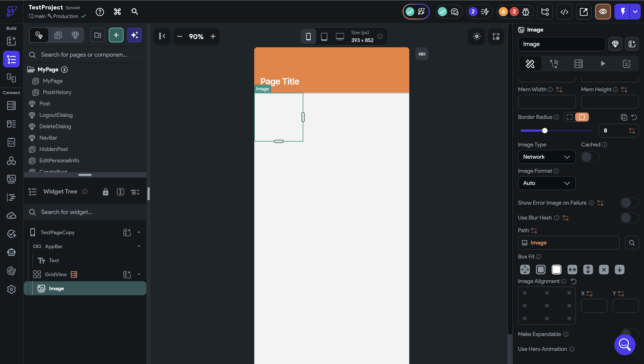Click the View Code icon

pyautogui.click(x=564, y=12)
